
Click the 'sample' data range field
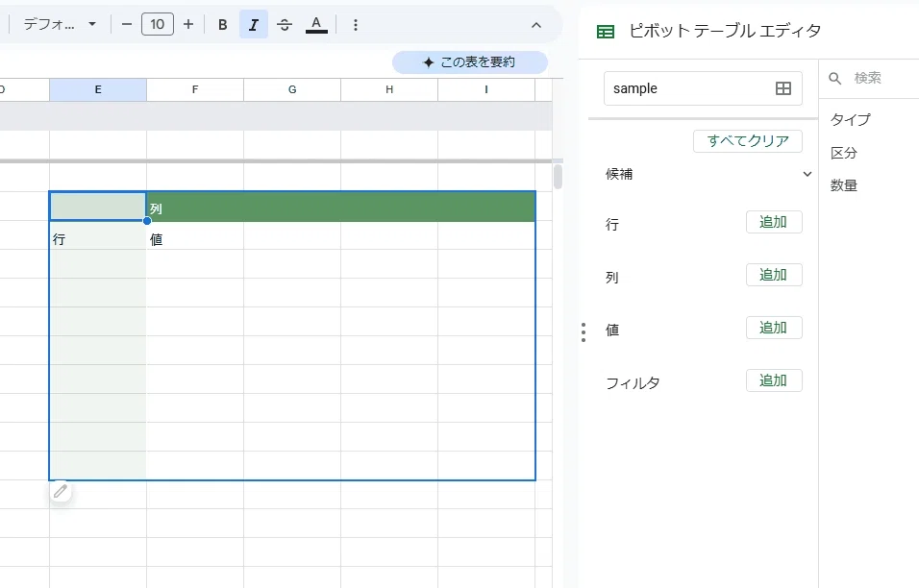[703, 88]
